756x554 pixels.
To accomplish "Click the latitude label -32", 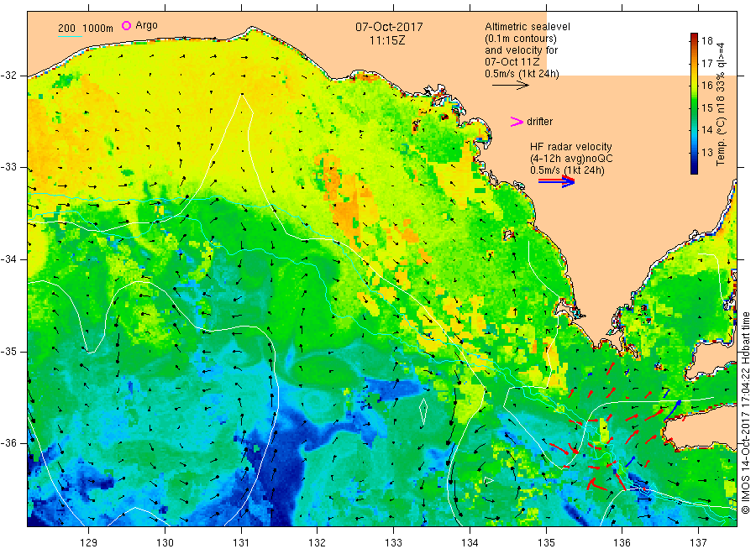I will click(8, 76).
